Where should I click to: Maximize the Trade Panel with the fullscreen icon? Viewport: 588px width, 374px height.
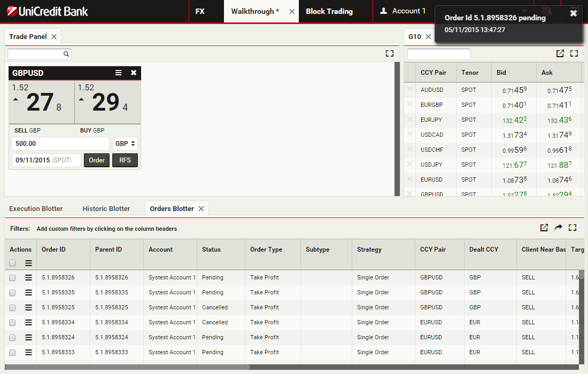click(x=389, y=53)
